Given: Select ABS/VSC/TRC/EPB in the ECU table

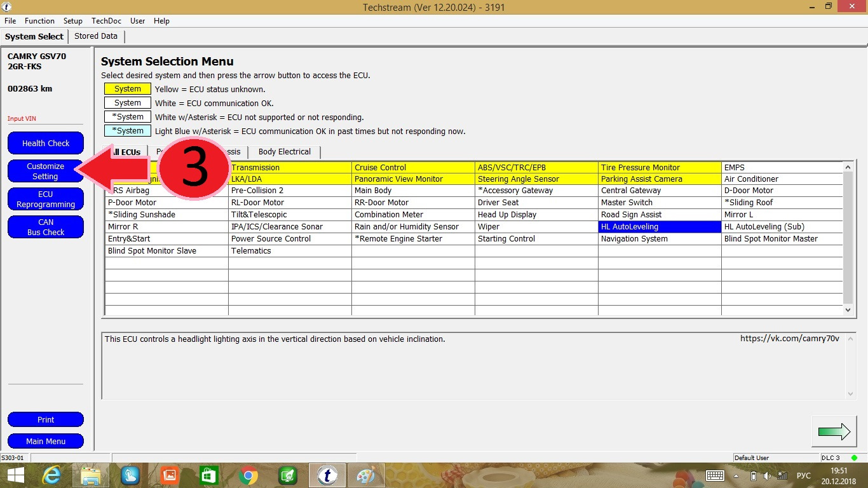Looking at the screenshot, I should click(x=536, y=168).
